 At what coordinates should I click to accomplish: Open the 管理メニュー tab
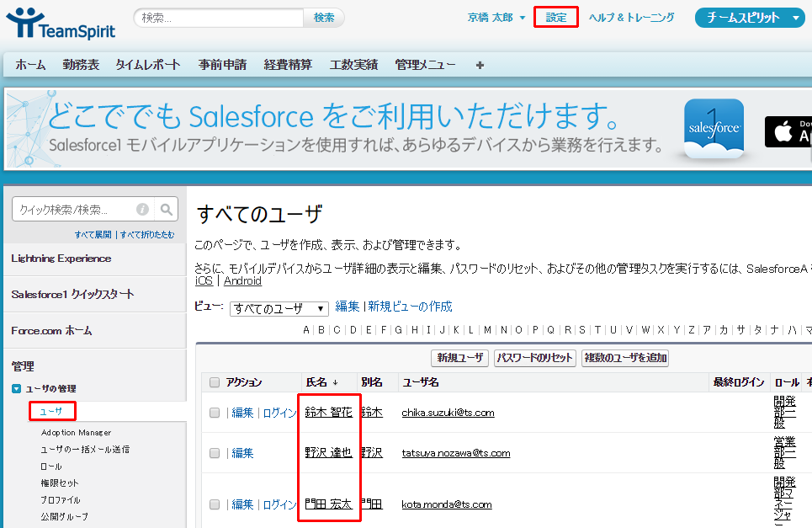[x=425, y=64]
